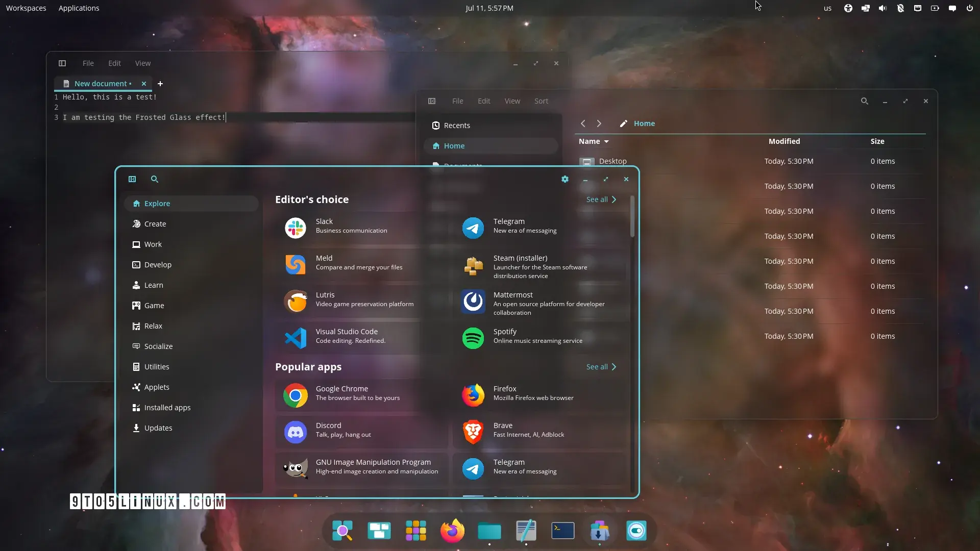Open search in the app store window
The height and width of the screenshot is (551, 980).
coord(155,179)
